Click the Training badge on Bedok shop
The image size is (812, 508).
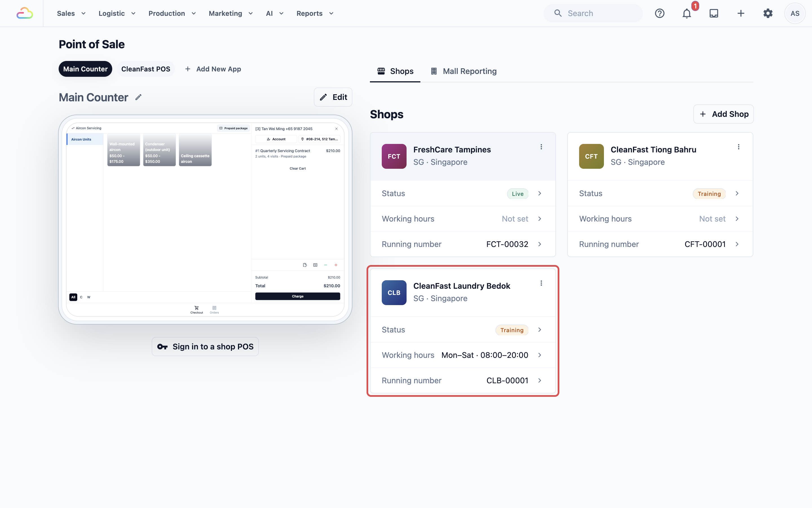tap(512, 330)
